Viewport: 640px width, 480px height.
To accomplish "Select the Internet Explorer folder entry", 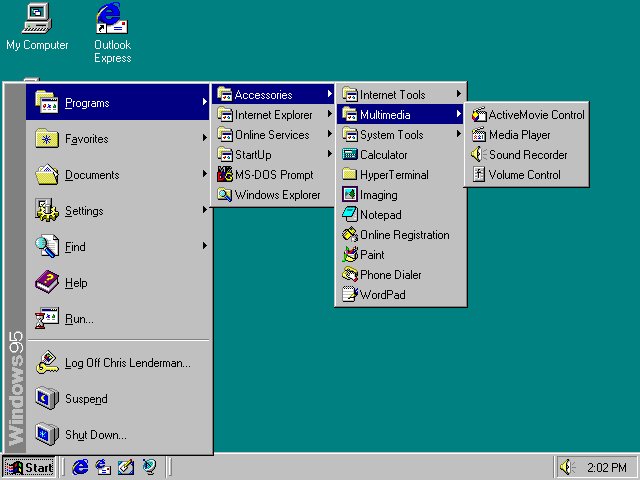I will pyautogui.click(x=273, y=115).
